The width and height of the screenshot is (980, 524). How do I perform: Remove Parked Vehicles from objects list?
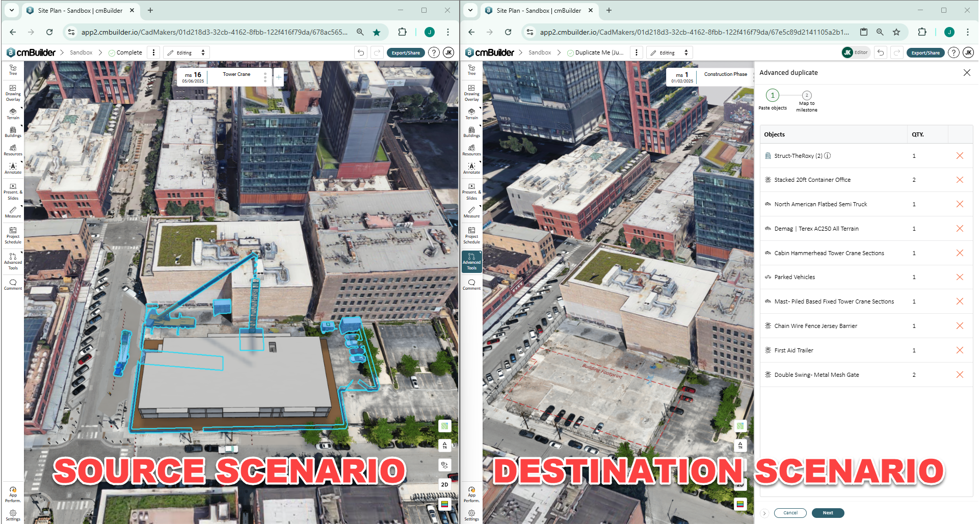[x=960, y=277]
